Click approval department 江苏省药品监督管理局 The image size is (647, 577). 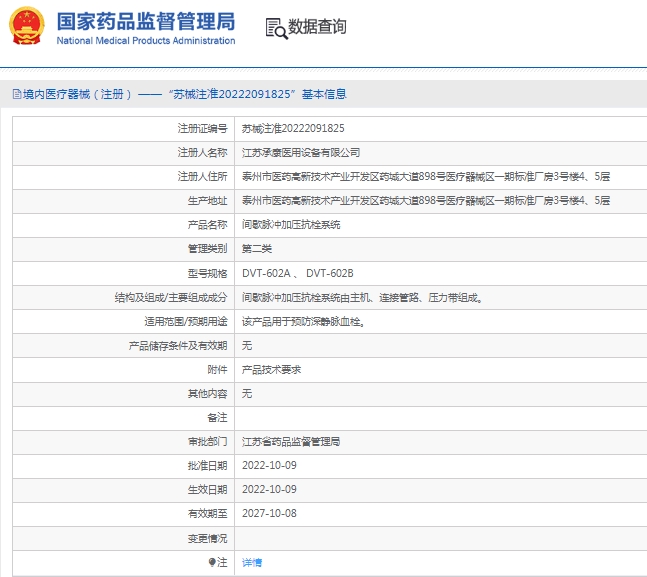[x=291, y=442]
